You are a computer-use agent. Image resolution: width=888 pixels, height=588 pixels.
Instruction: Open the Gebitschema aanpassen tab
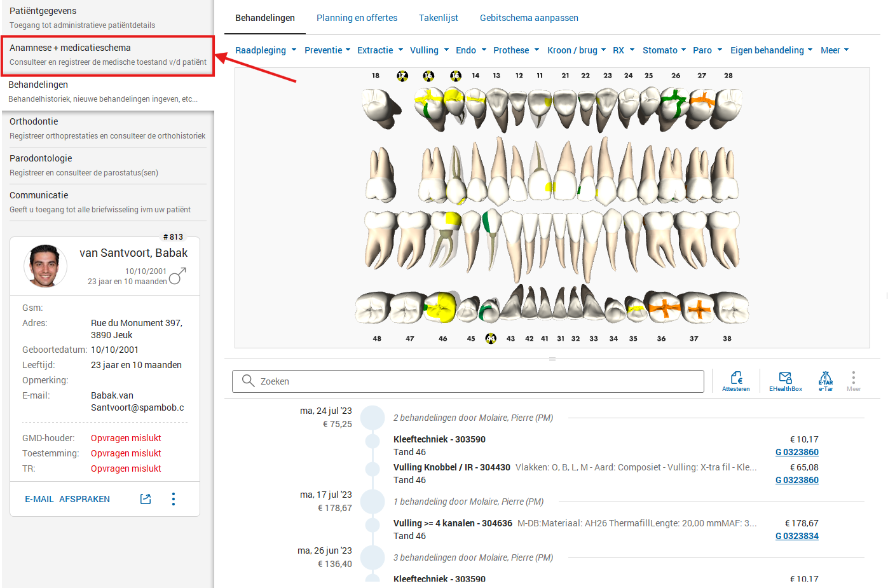pyautogui.click(x=529, y=18)
